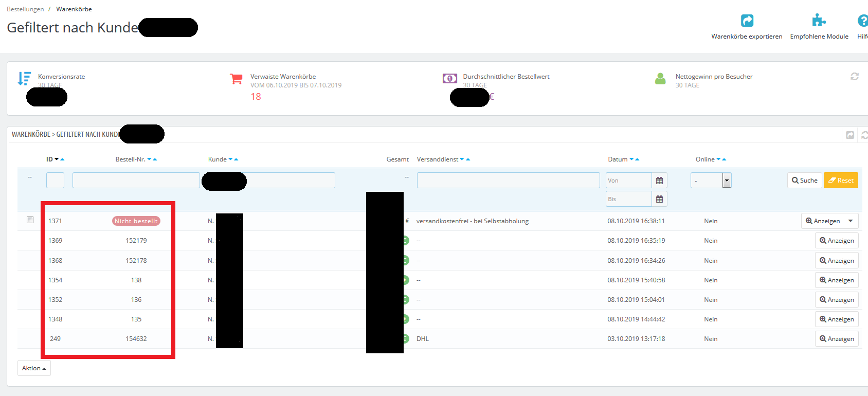View cart 249 with Anzeigen
868x396 pixels.
(x=837, y=339)
